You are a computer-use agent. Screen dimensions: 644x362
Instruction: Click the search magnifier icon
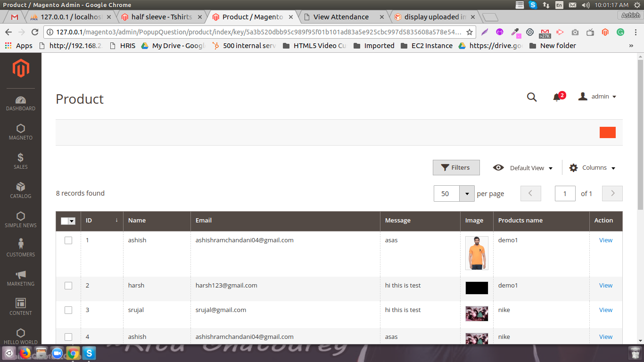pyautogui.click(x=532, y=97)
